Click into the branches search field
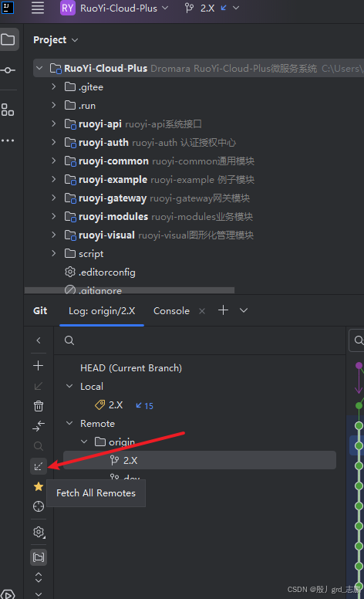The width and height of the screenshot is (364, 599). pyautogui.click(x=199, y=340)
